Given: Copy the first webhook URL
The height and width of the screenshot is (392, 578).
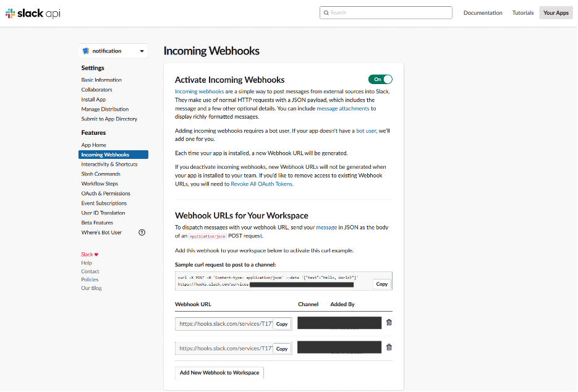Looking at the screenshot, I should click(282, 324).
